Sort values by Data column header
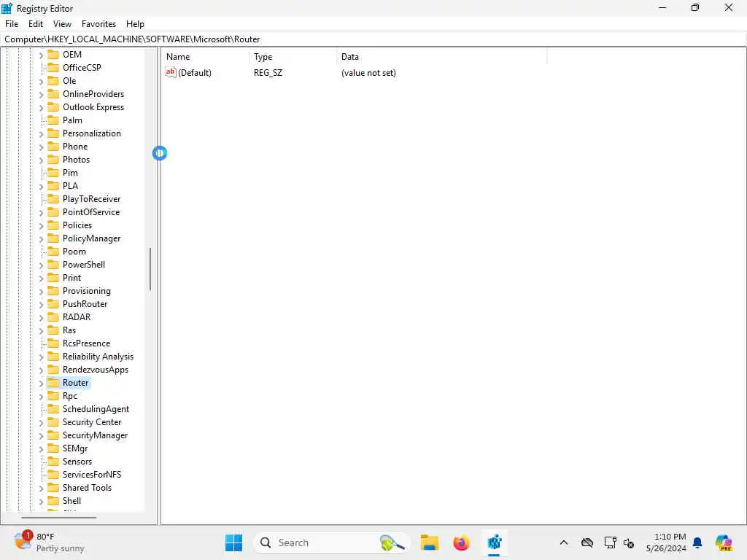This screenshot has height=560, width=747. click(441, 57)
